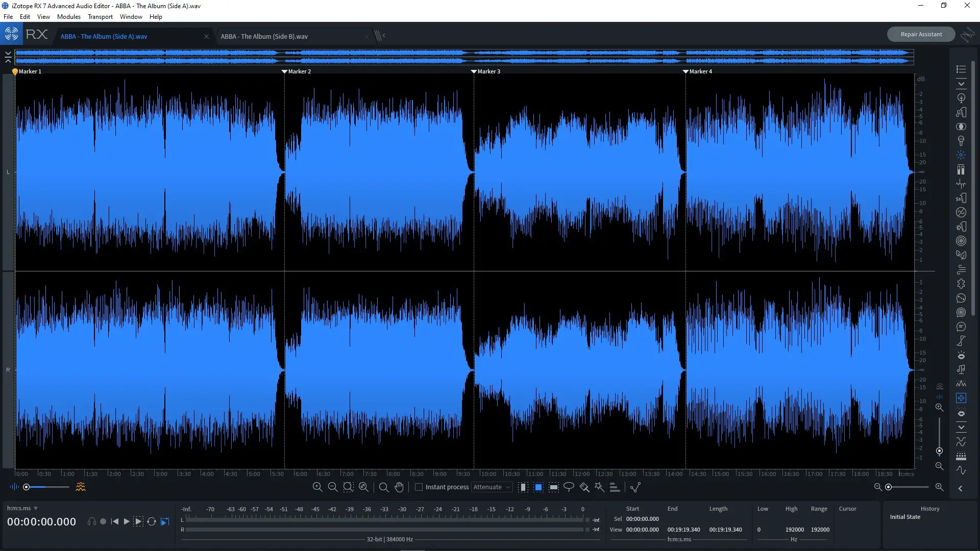Enable the Instant process checkbox
980x551 pixels.
(419, 487)
